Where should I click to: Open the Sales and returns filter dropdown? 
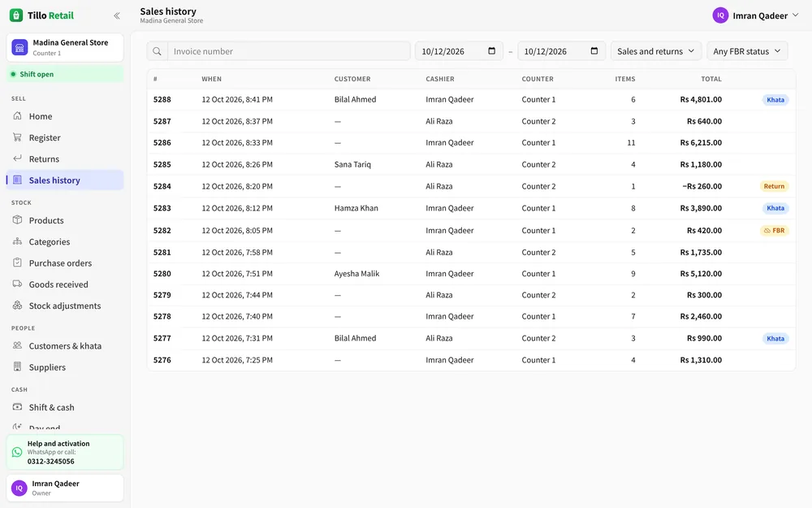(x=656, y=51)
